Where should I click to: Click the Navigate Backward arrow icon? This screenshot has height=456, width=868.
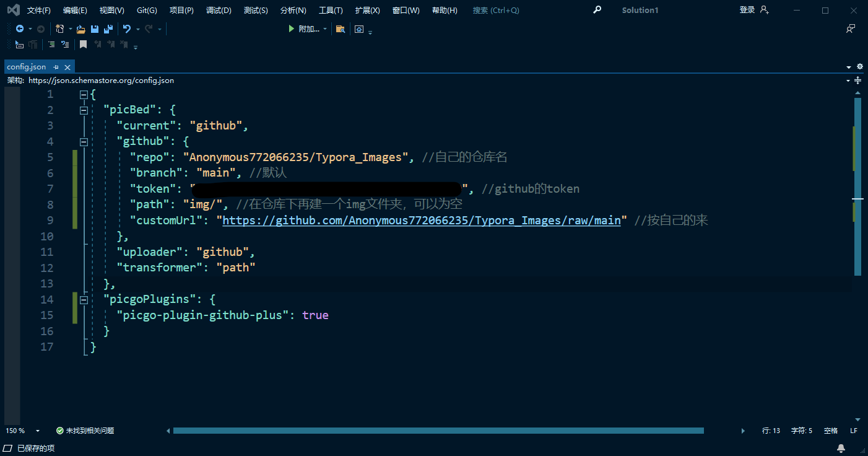click(x=20, y=29)
